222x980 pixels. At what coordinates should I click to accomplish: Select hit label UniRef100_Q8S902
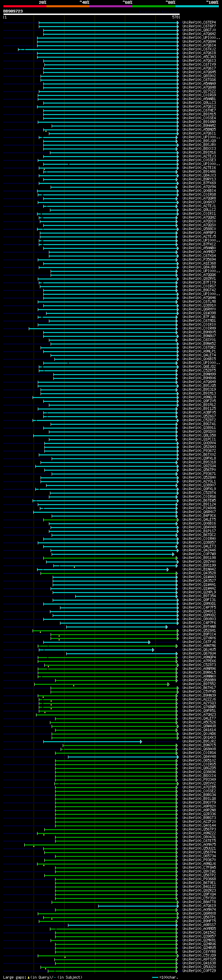point(199,76)
